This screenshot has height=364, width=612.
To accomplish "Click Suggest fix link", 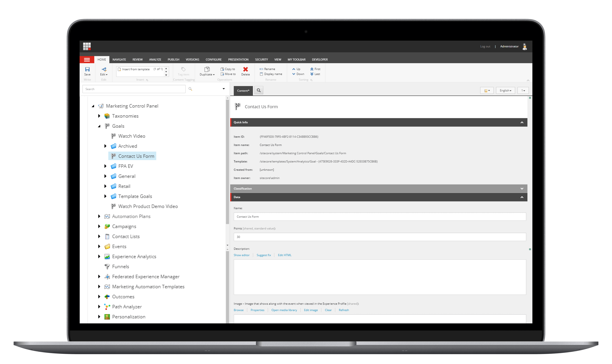I will tap(264, 255).
